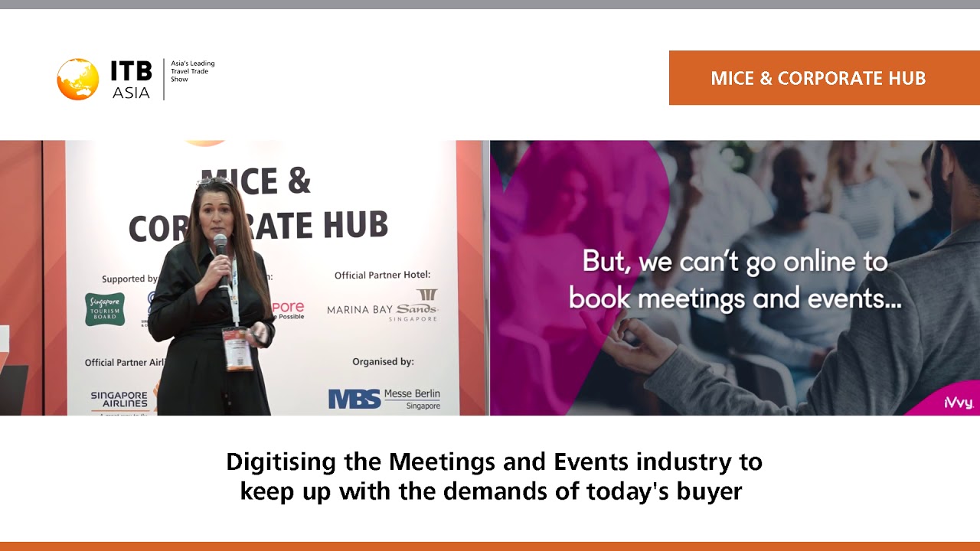Click the speaker video panel
980x551 pixels.
tap(244, 278)
